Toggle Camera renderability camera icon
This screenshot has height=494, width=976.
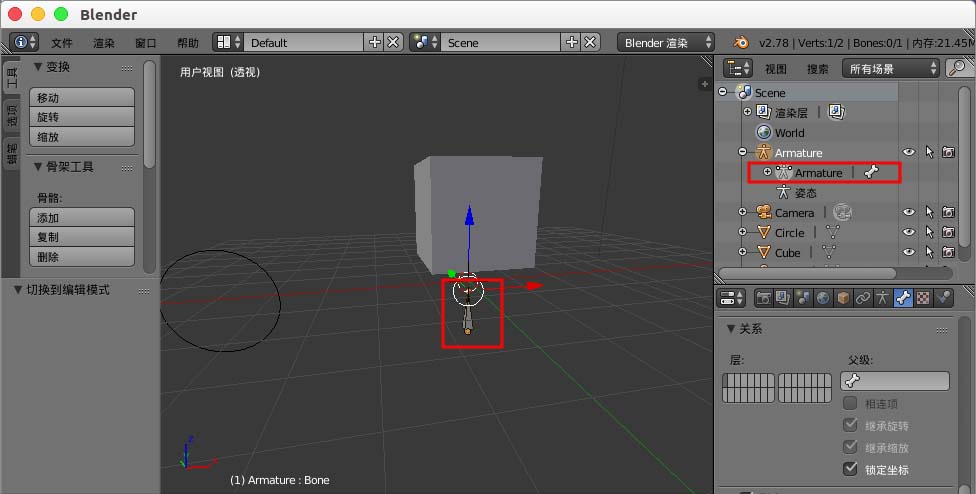[x=948, y=213]
